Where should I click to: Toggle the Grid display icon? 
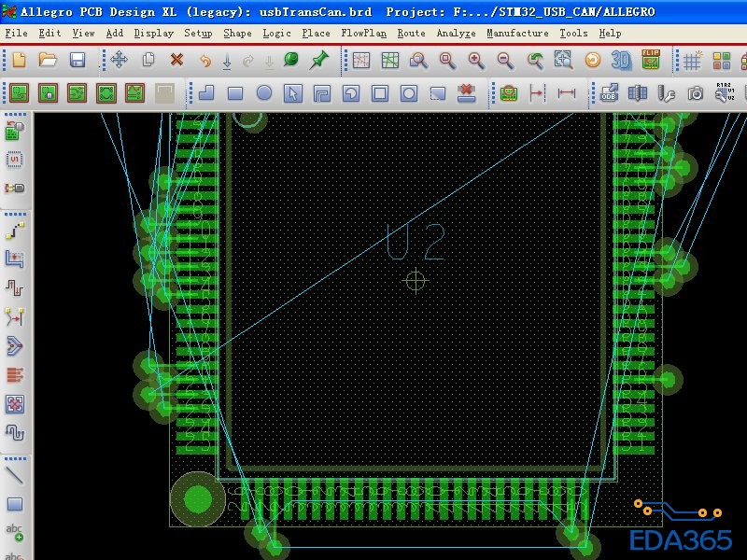[x=692, y=61]
